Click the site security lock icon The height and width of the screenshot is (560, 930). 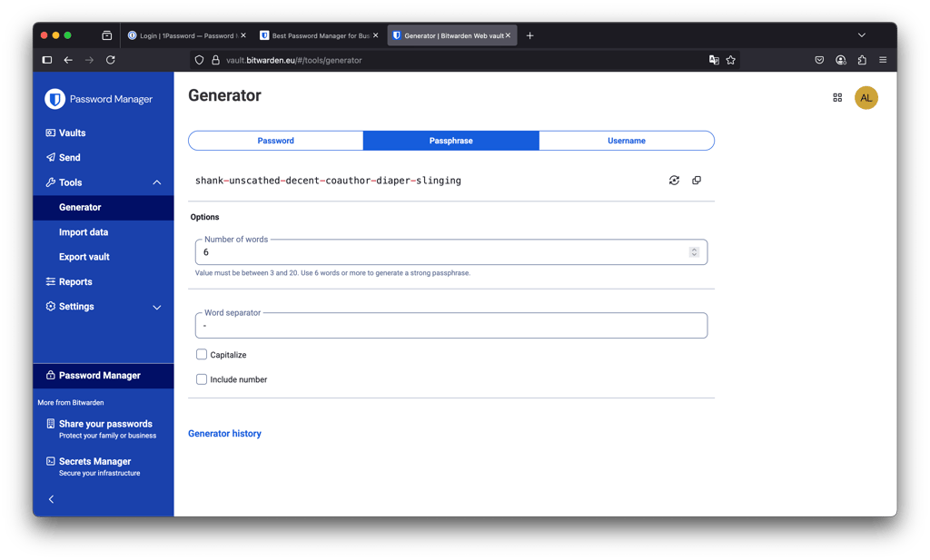[x=216, y=60]
